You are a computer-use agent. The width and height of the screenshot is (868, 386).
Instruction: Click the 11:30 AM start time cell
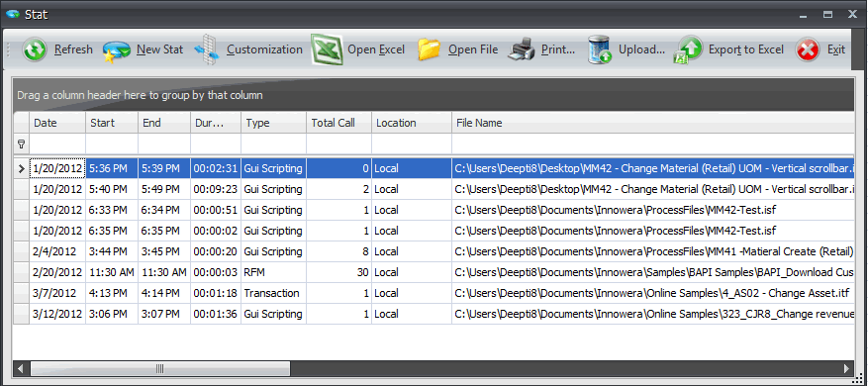(112, 272)
